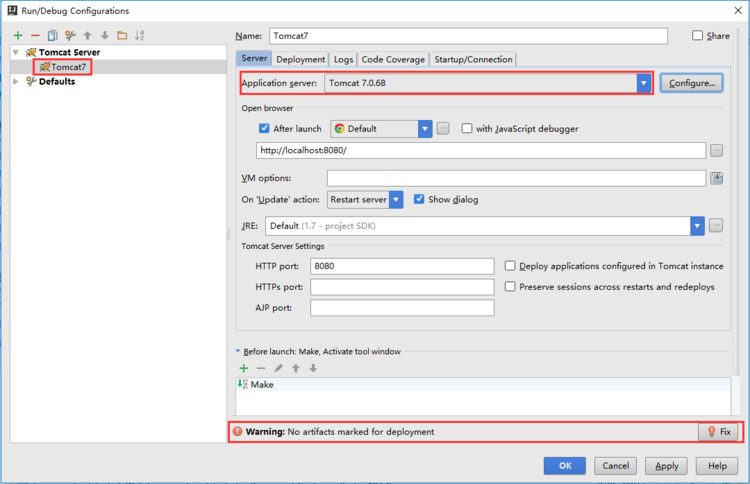Click the ellipsis button beside the browser dropdown

point(443,129)
